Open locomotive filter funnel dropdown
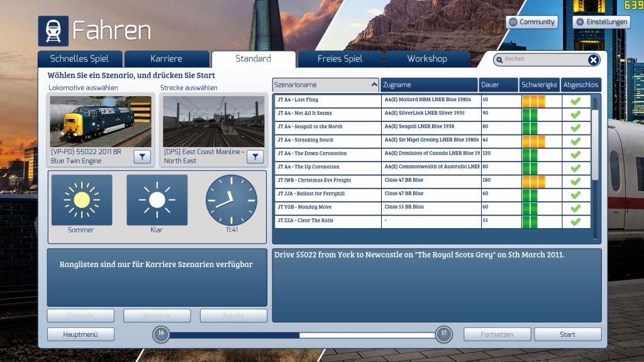This screenshot has height=362, width=644. [x=142, y=156]
